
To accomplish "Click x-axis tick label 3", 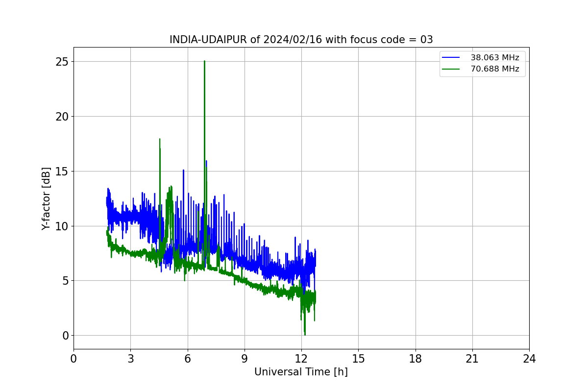I will coord(130,359).
